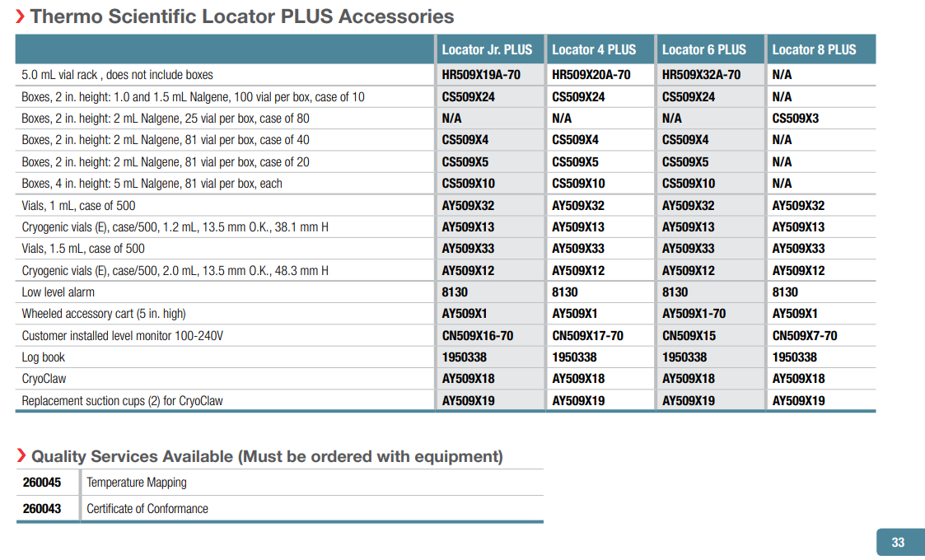Click AY509X19 under Locator 8 PLUS
925x560 pixels.
pos(798,401)
